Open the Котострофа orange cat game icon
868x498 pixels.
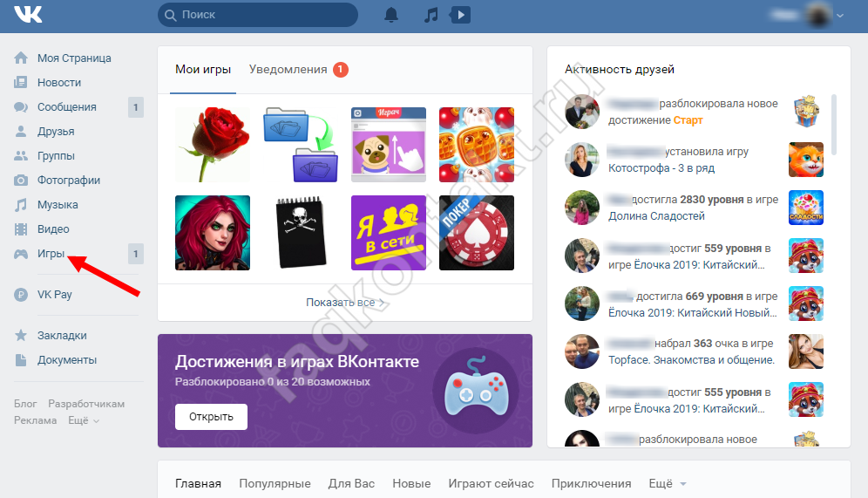(806, 160)
